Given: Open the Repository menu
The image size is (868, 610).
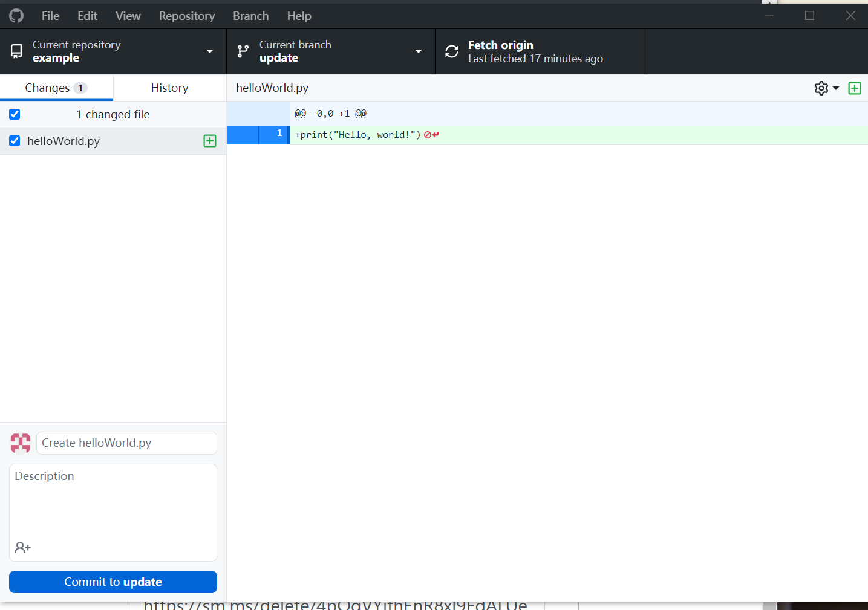Looking at the screenshot, I should coord(186,16).
